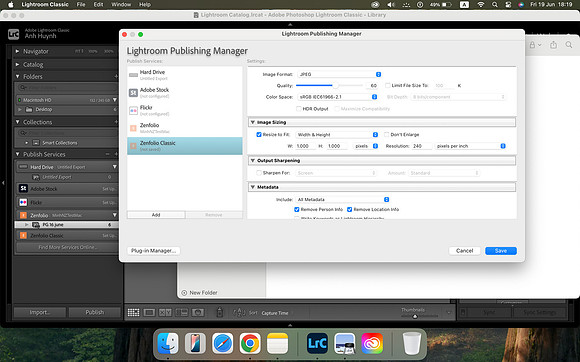Open Window menu in menu bar
This screenshot has height=362, width=580.
(x=121, y=4)
